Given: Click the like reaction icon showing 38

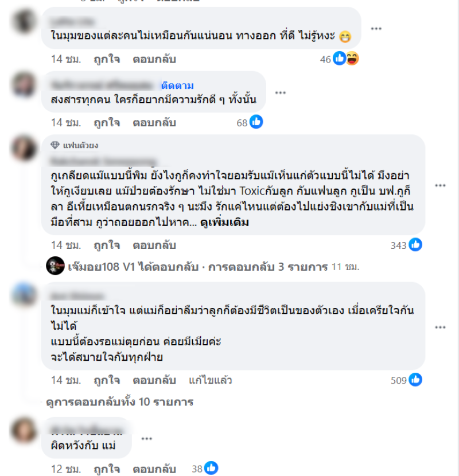Looking at the screenshot, I should 211,468.
